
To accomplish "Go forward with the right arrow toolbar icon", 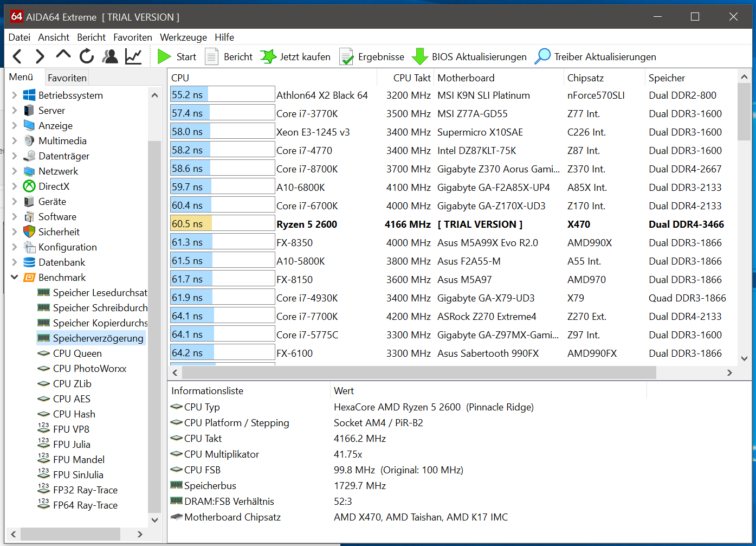I will click(x=40, y=56).
